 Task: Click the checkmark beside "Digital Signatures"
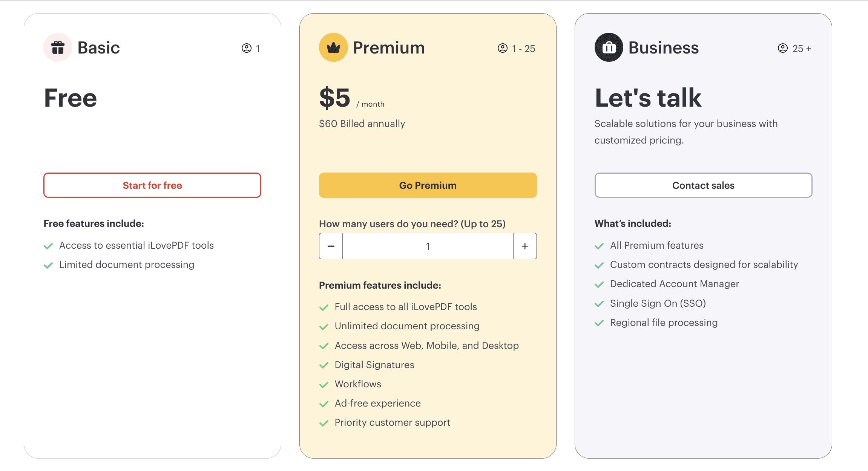(x=324, y=365)
